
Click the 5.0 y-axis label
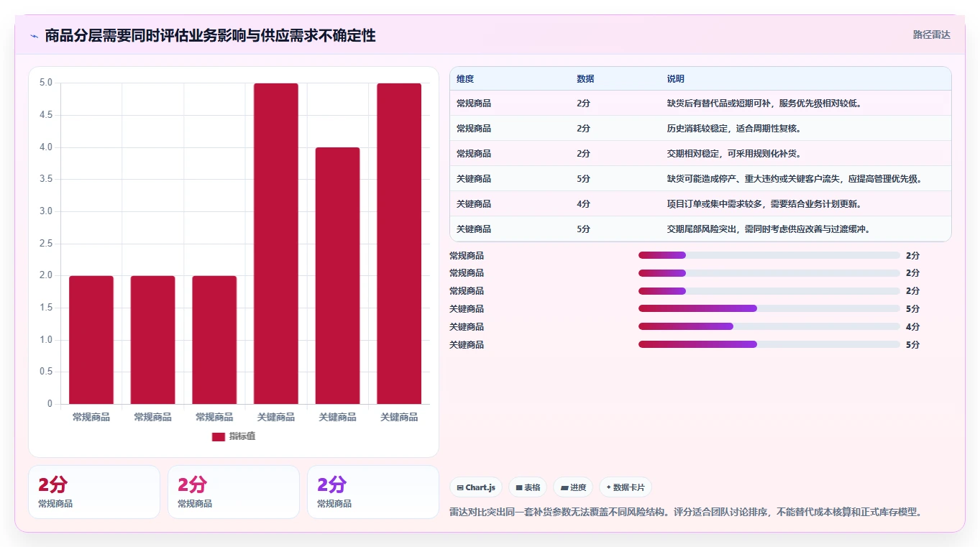click(x=46, y=83)
